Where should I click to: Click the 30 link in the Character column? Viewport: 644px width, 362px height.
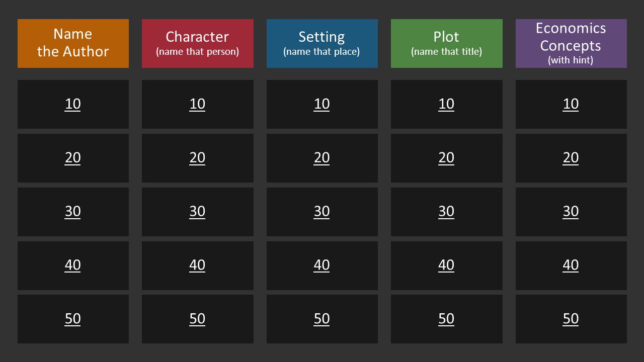coord(197,212)
